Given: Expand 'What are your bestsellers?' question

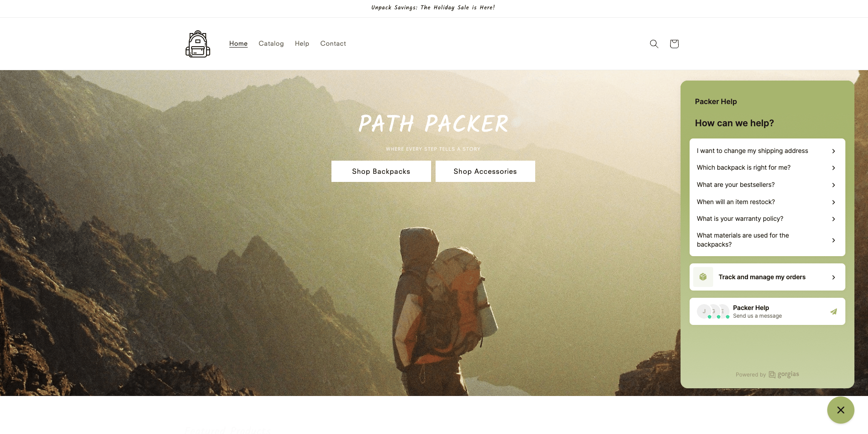Looking at the screenshot, I should pos(767,185).
